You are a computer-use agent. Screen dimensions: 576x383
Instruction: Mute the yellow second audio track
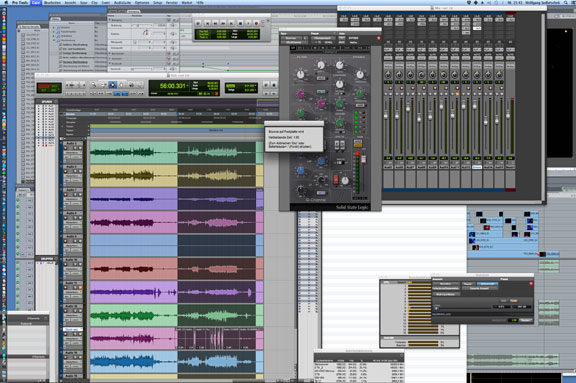click(80, 171)
